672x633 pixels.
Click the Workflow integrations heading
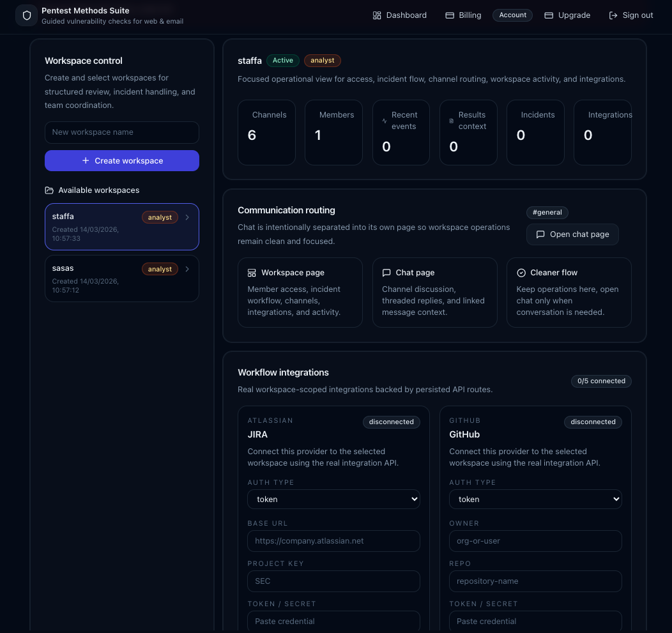283,372
